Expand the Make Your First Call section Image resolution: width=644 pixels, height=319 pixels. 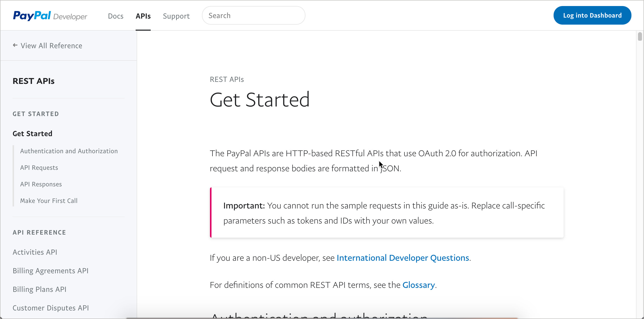pyautogui.click(x=49, y=200)
